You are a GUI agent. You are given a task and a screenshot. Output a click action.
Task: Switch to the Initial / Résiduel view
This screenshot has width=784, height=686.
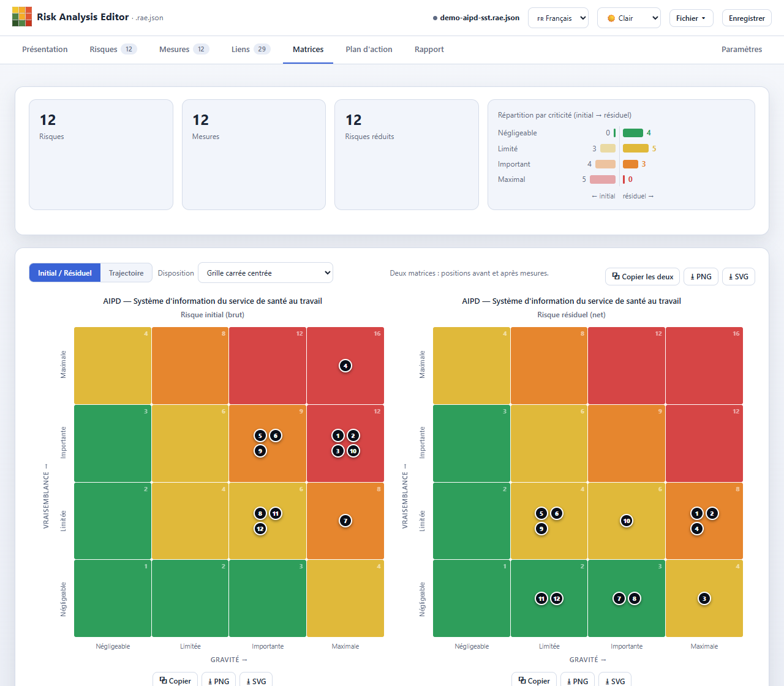[x=65, y=273]
